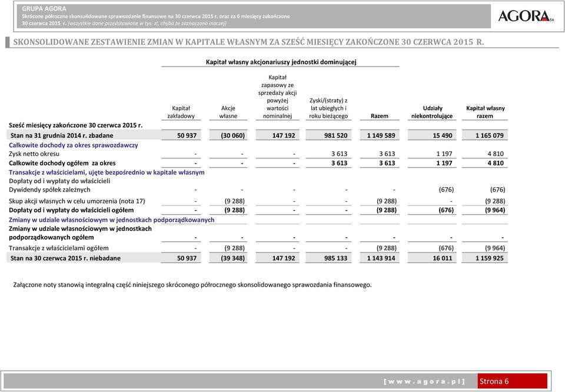Image resolution: width=565 pixels, height=392 pixels.
Task: Click the italic note '(wszystkie dane przedstawione w tys. zł...)'
Action: pyautogui.click(x=147, y=23)
